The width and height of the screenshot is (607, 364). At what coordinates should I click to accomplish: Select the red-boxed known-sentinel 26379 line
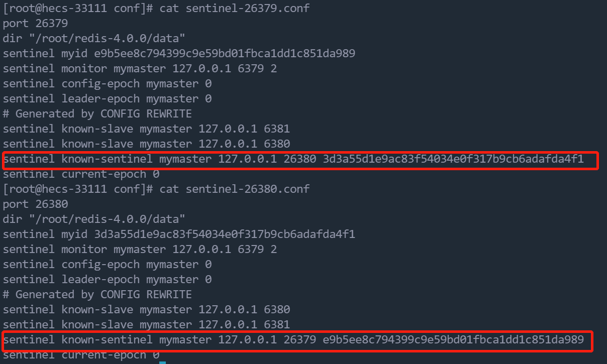[x=293, y=340]
